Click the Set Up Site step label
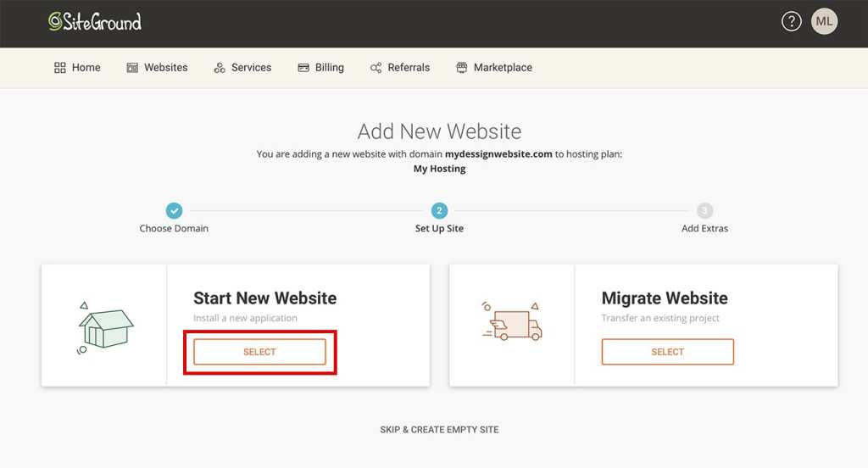 440,228
